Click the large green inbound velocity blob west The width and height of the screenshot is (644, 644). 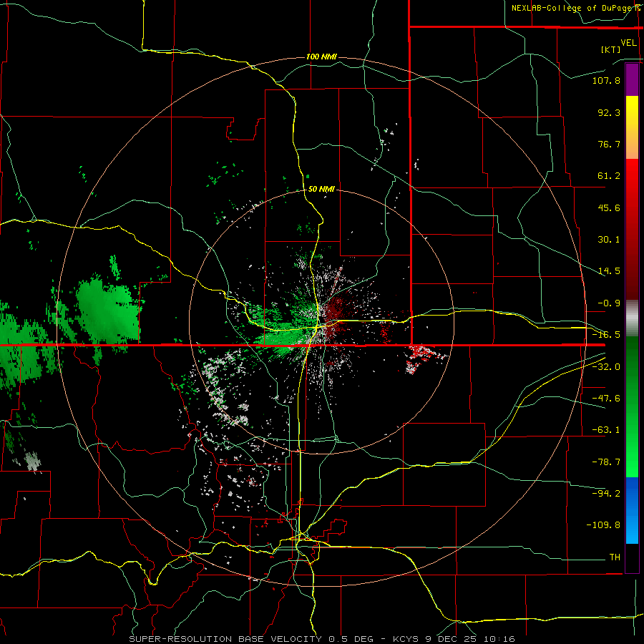click(x=107, y=313)
